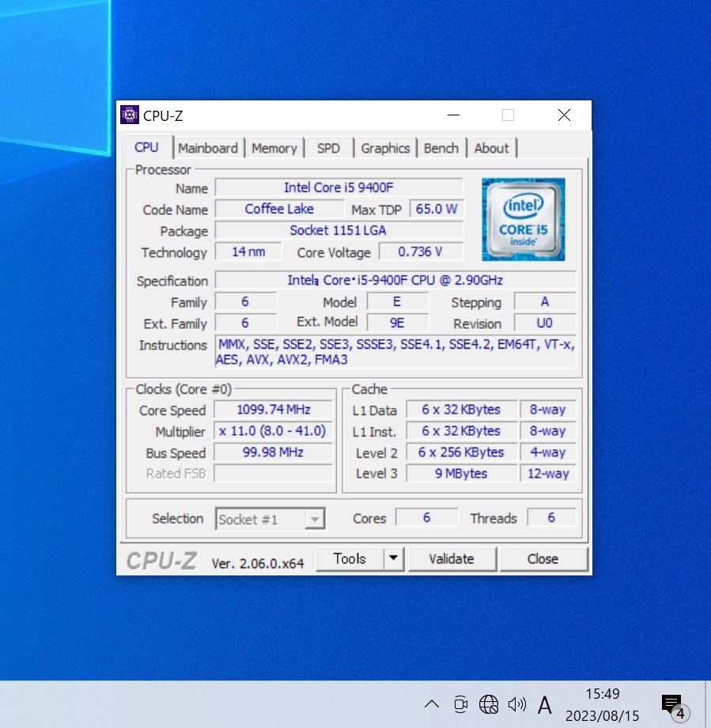Image resolution: width=711 pixels, height=728 pixels.
Task: Show hidden tray icons chevron
Action: [x=432, y=704]
